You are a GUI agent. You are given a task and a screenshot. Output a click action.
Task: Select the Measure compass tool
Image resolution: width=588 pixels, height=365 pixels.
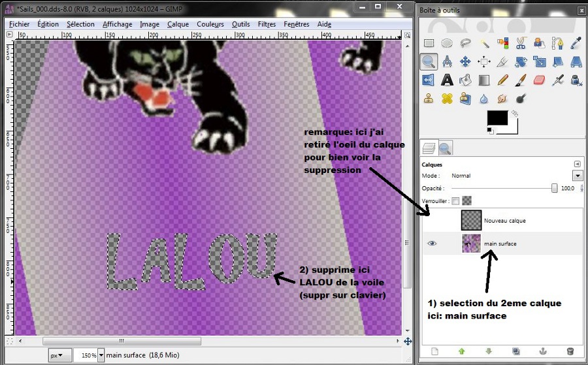447,61
